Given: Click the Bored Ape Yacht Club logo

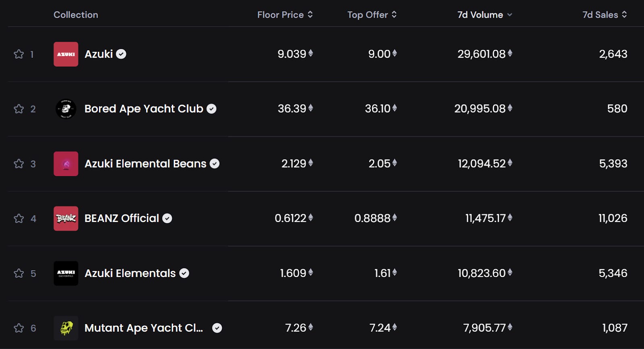Looking at the screenshot, I should [x=66, y=109].
